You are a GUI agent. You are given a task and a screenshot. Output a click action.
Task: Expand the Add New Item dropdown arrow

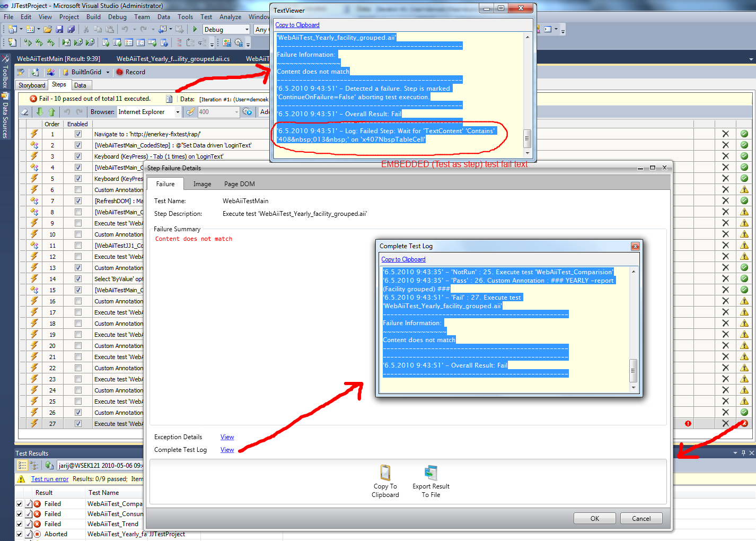[x=38, y=29]
